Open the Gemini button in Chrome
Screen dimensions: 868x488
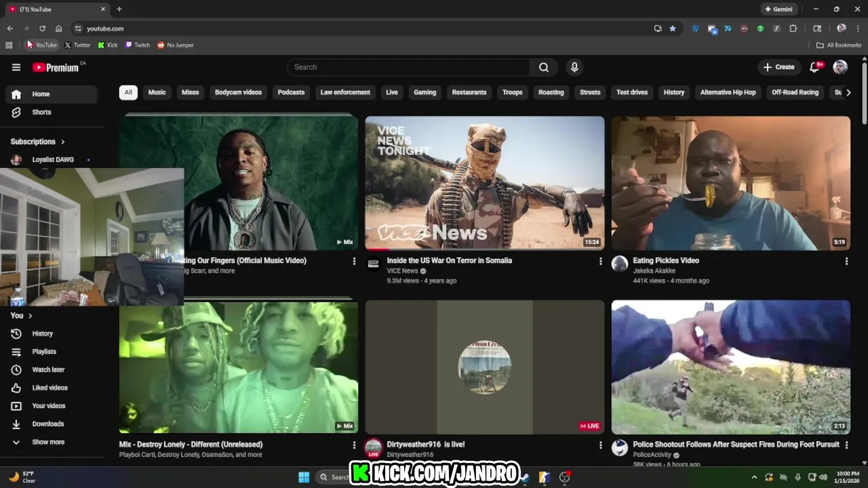pos(778,9)
